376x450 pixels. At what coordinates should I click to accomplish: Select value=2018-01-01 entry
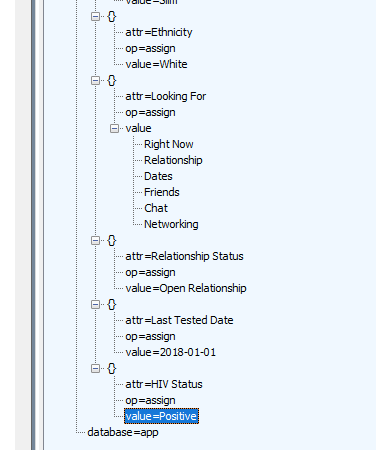click(171, 352)
